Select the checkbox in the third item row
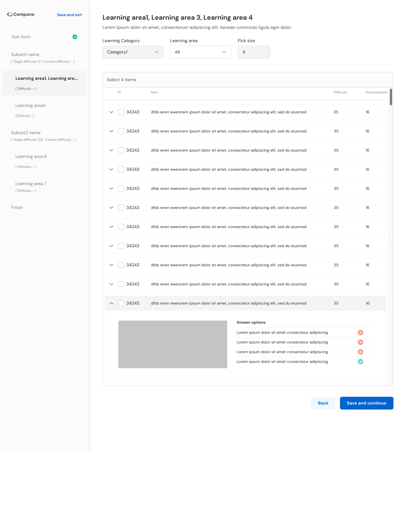Image resolution: width=399 pixels, height=532 pixels. [x=121, y=150]
